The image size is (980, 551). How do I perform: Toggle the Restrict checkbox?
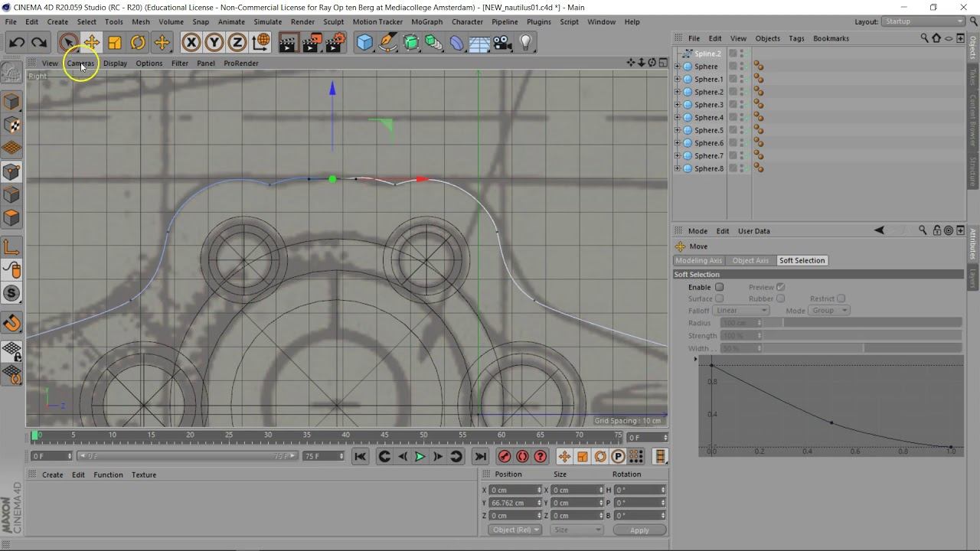pyautogui.click(x=841, y=298)
